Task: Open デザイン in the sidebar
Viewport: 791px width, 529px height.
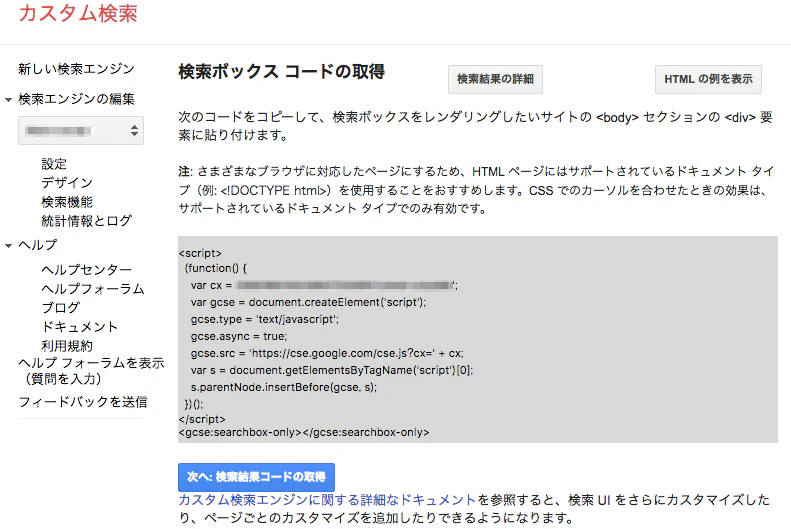Action: click(67, 183)
